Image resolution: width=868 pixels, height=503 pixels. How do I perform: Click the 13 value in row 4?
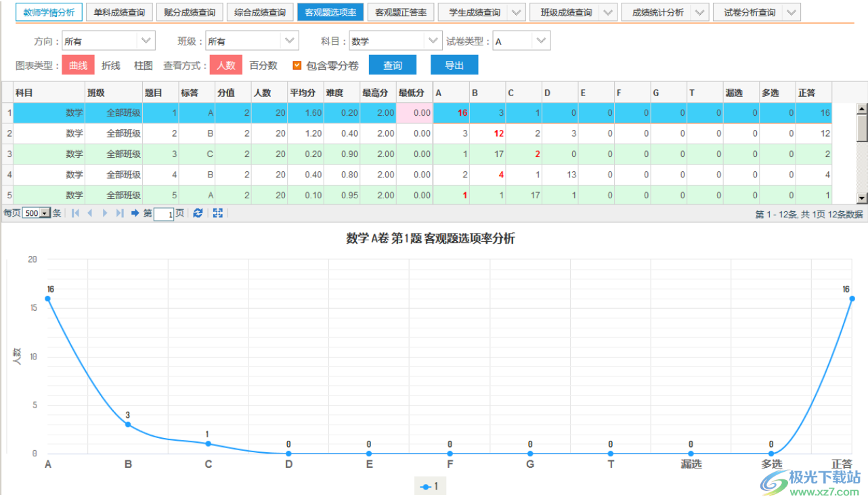click(x=572, y=175)
